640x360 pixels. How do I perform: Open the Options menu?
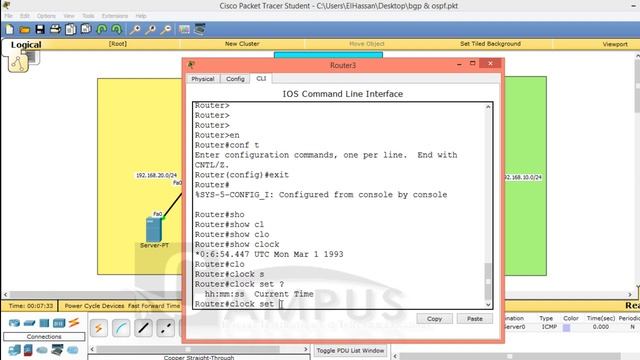pyautogui.click(x=46, y=16)
